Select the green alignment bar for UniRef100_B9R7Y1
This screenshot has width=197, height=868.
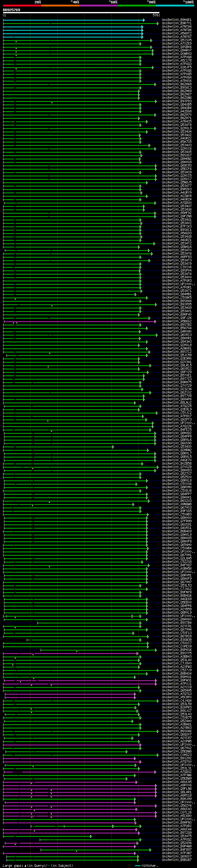click(80, 24)
